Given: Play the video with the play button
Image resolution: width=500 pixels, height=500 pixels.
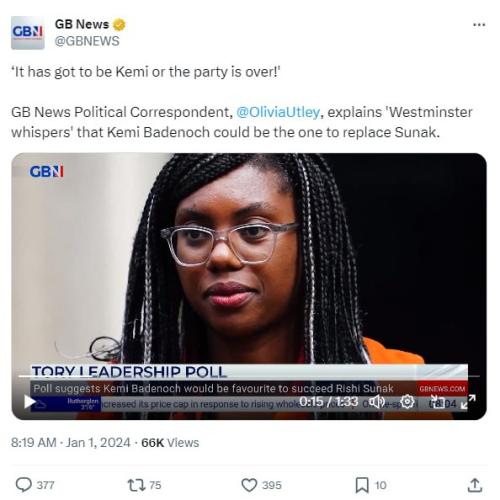Looking at the screenshot, I should 30,402.
